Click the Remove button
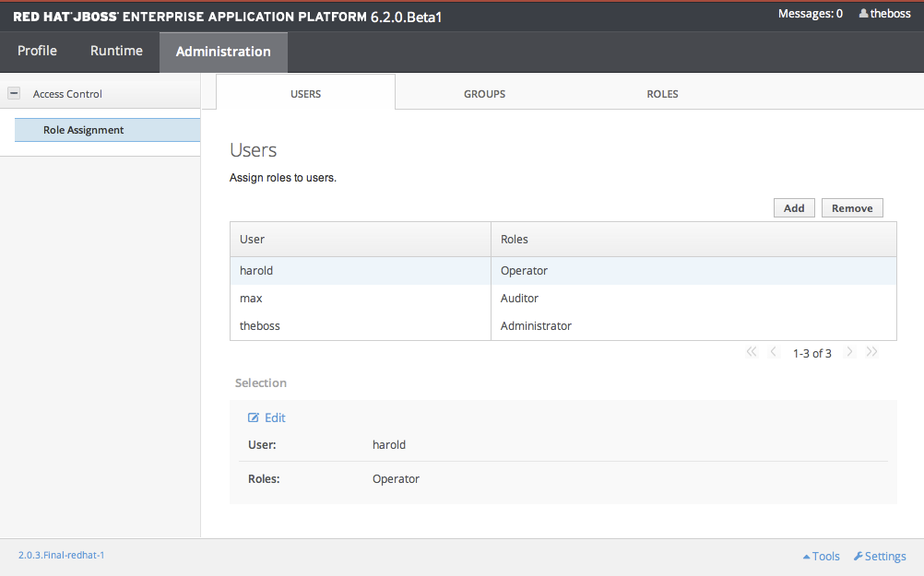This screenshot has height=576, width=924. pyautogui.click(x=852, y=208)
